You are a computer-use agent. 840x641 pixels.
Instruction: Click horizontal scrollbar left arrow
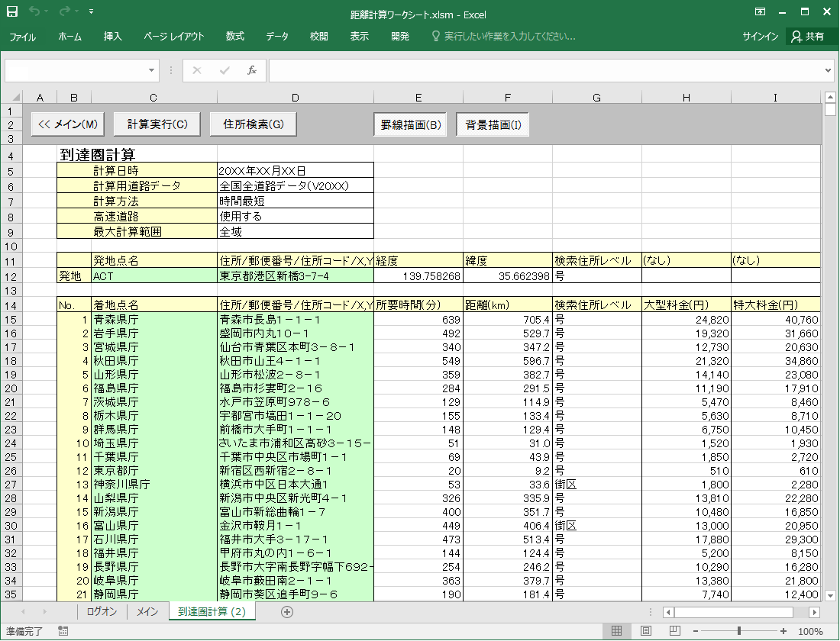coord(668,612)
